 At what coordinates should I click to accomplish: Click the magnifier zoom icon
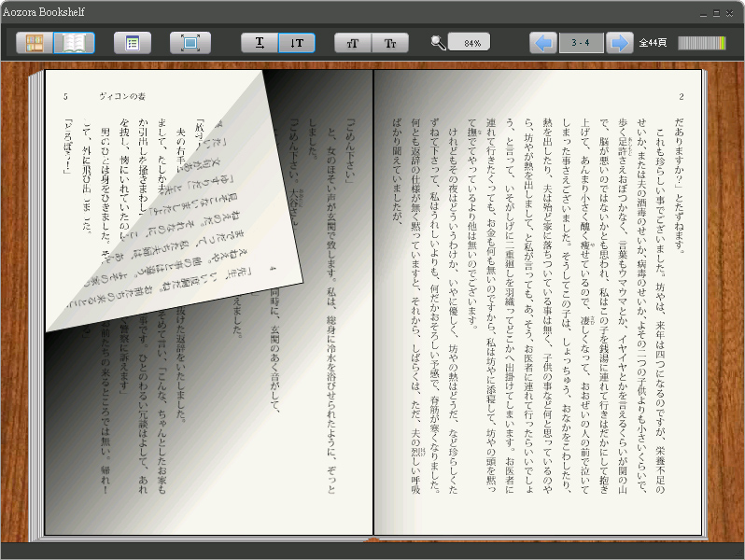[438, 43]
